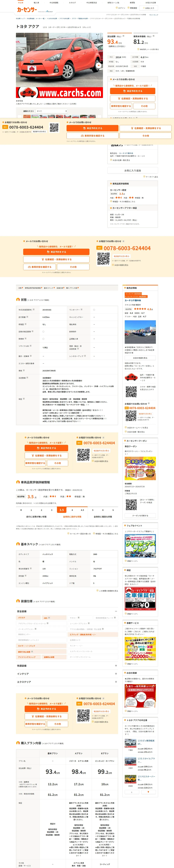Open the カーセンサー logo home link
Image resolution: width=174 pixels, height=868 pixels.
(27, 10)
